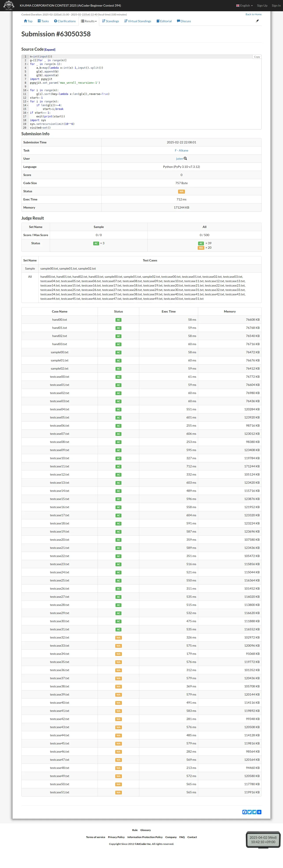Click the AtCoder logo in the header
Viewport: 283px width, 868px height.
[x=9, y=5]
